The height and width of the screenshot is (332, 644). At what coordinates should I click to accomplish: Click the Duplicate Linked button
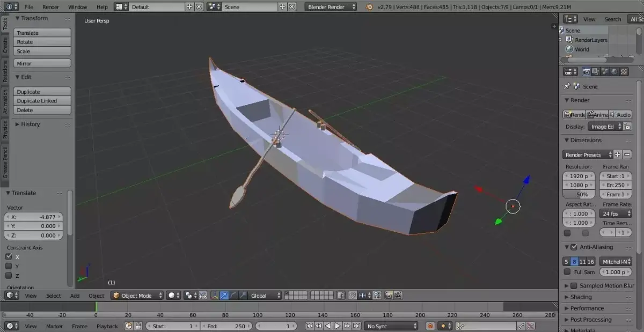(x=42, y=101)
